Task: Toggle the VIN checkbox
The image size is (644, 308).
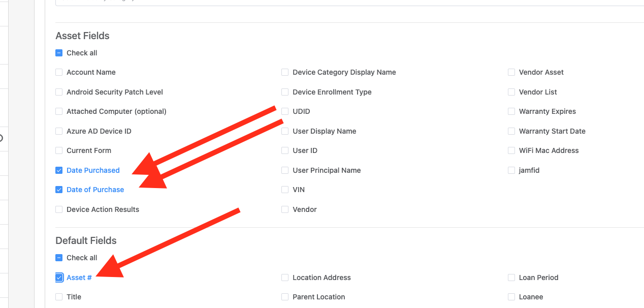Action: pos(285,190)
